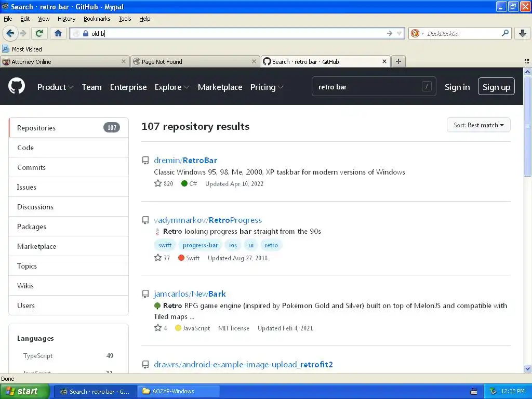Select the Packages filter in sidebar
This screenshot has width=532, height=399.
[x=69, y=227]
